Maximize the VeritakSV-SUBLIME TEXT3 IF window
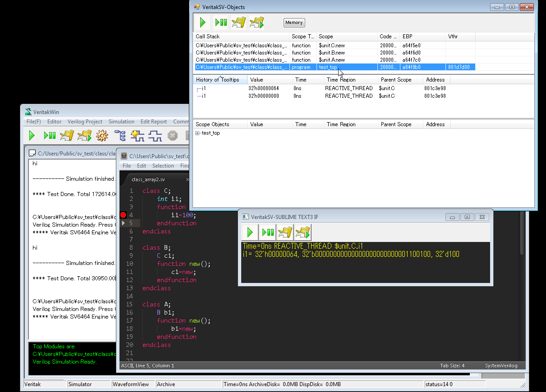Screen dimensions: 546x392 coord(467,217)
